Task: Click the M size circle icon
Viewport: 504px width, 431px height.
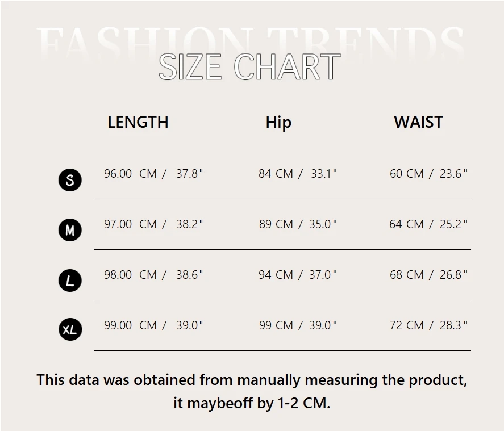Action: (x=70, y=230)
